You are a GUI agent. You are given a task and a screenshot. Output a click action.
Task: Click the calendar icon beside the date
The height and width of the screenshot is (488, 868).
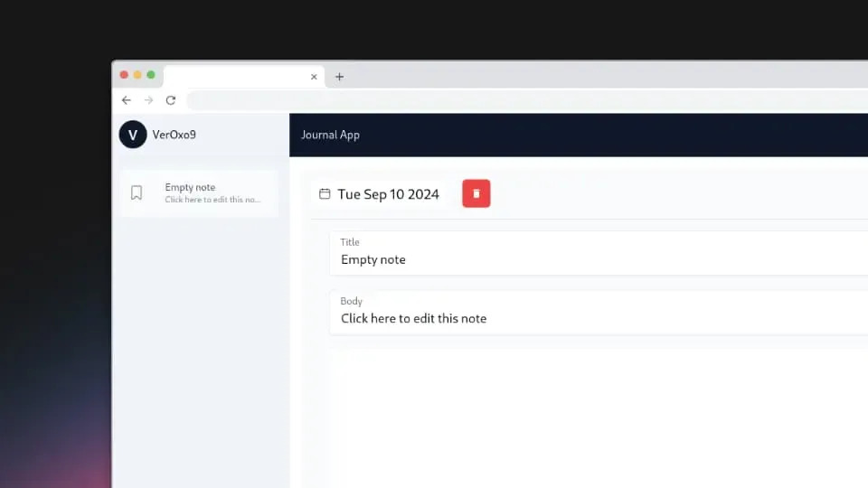pyautogui.click(x=325, y=194)
